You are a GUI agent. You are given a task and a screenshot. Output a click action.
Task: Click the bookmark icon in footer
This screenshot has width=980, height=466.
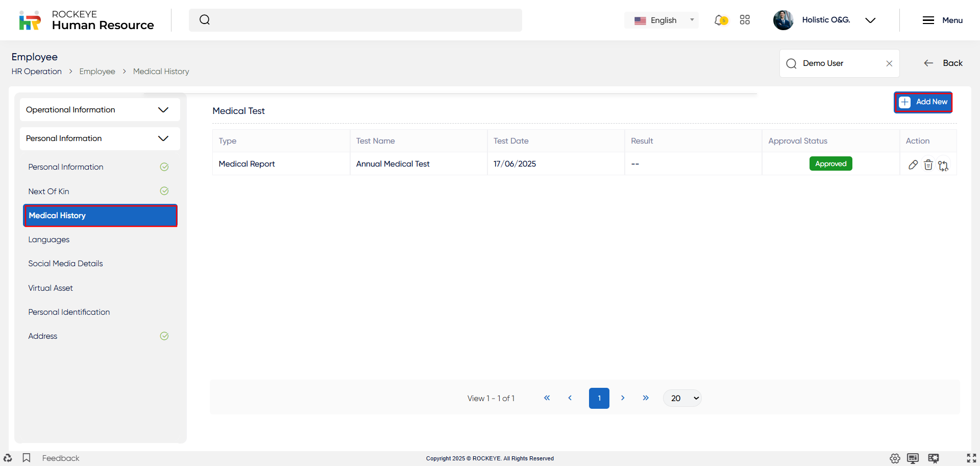27,458
